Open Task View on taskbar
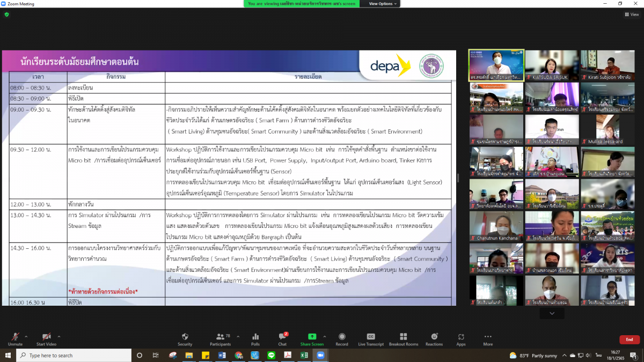Image resolution: width=644 pixels, height=362 pixels. [x=156, y=355]
